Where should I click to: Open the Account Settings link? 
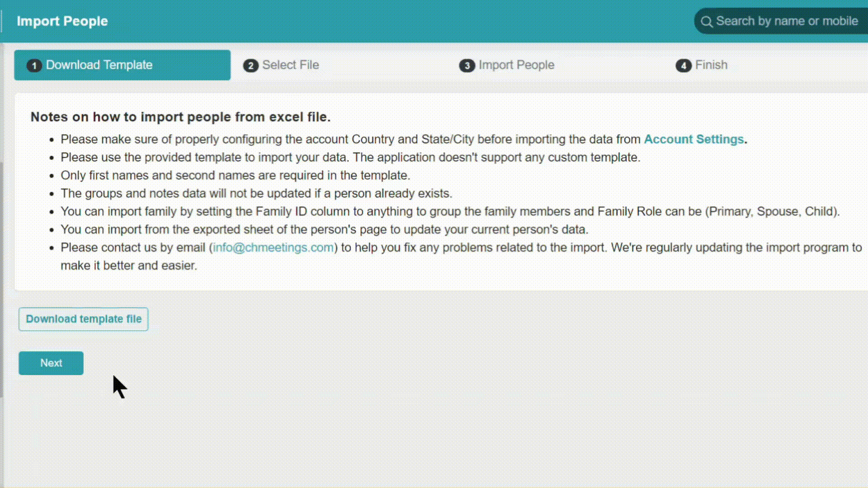point(693,139)
